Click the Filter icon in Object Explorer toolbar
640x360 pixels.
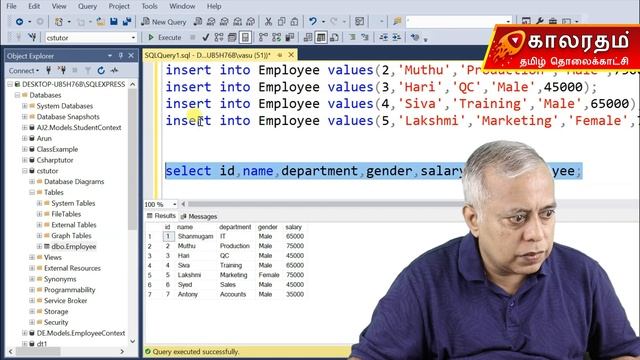click(88, 71)
